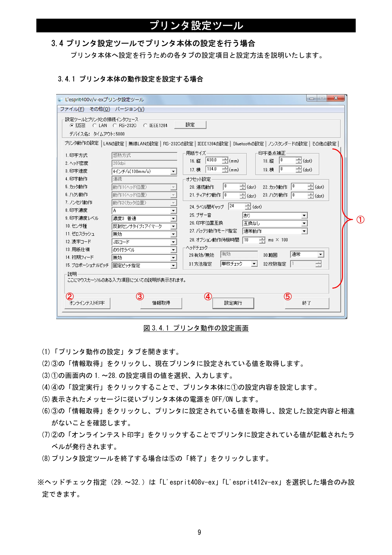Open the 印字濃度レベル dropdown
Image resolution: width=392 pixels, height=555 pixels.
144,218
